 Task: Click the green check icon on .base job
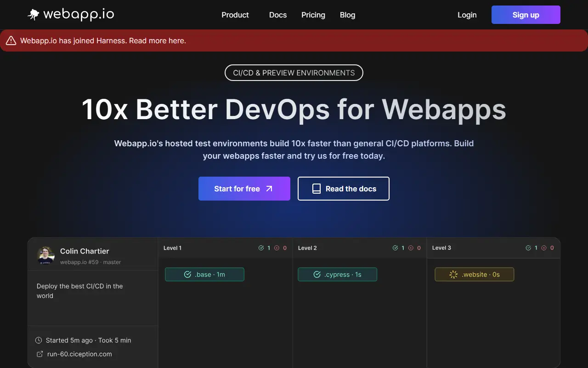point(187,275)
